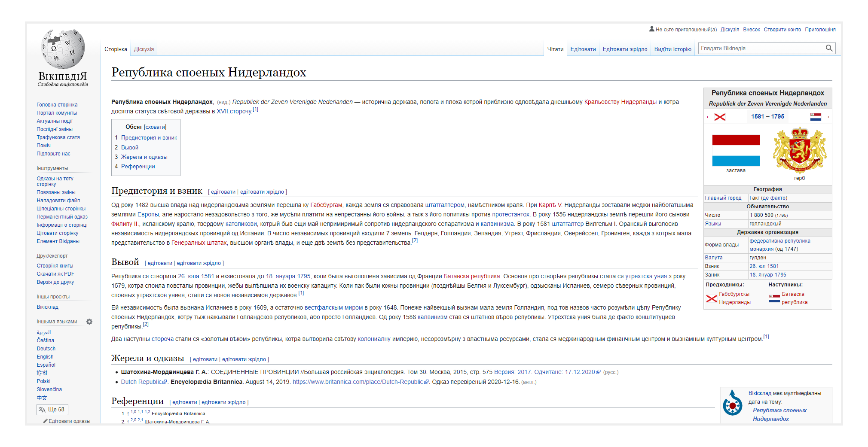This screenshot has height=447, width=868.
Task: Jump to contents item 'Вывой'
Action: (130, 148)
